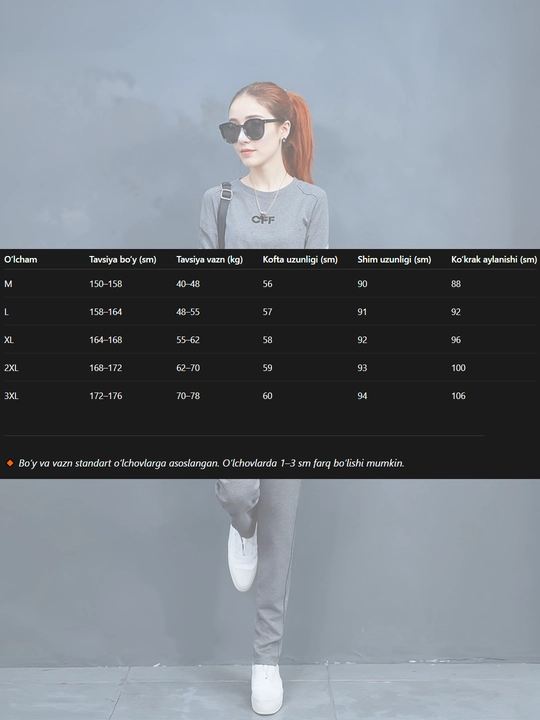This screenshot has height=720, width=540.
Task: Click the Tavsiya bo'y (sm) header
Action: 123,260
